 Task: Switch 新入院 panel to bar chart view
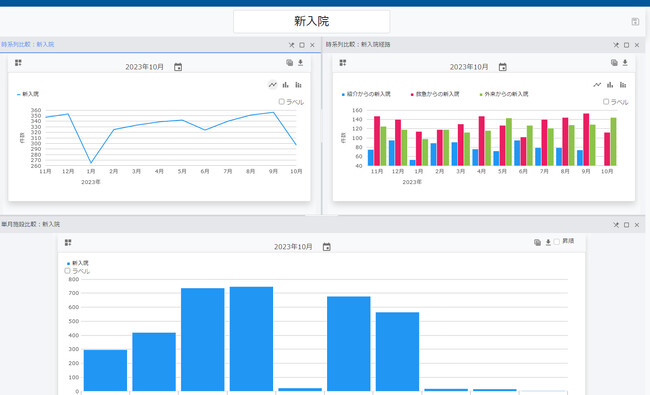coord(286,85)
